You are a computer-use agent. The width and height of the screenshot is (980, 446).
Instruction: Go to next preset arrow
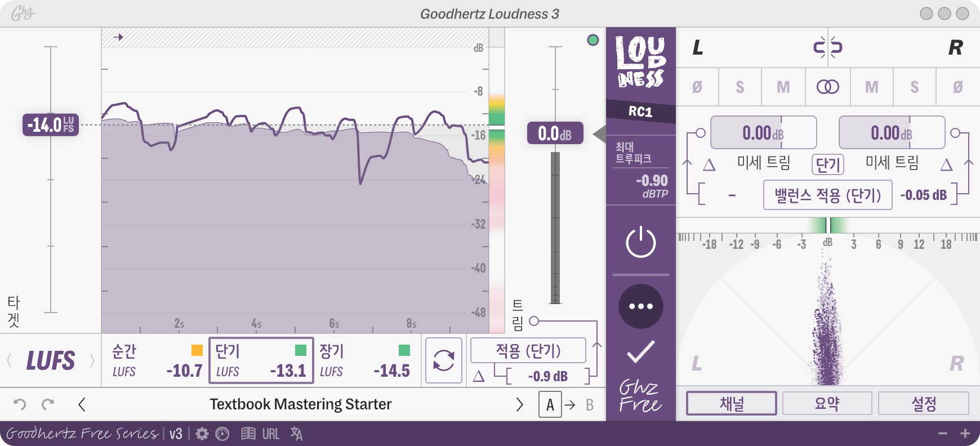(519, 404)
